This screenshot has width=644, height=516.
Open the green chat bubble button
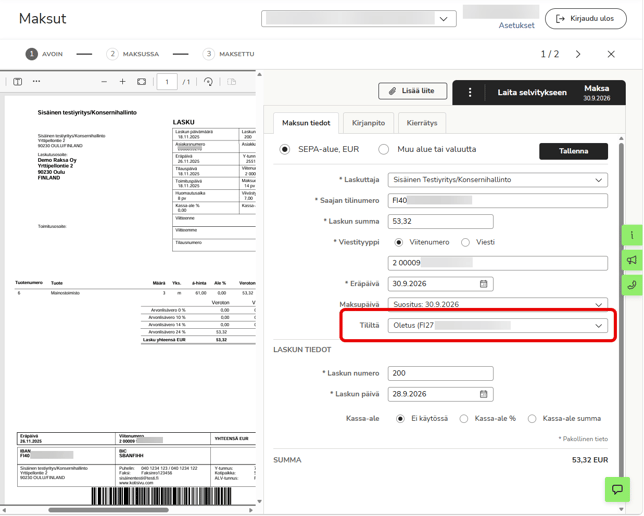tap(617, 489)
